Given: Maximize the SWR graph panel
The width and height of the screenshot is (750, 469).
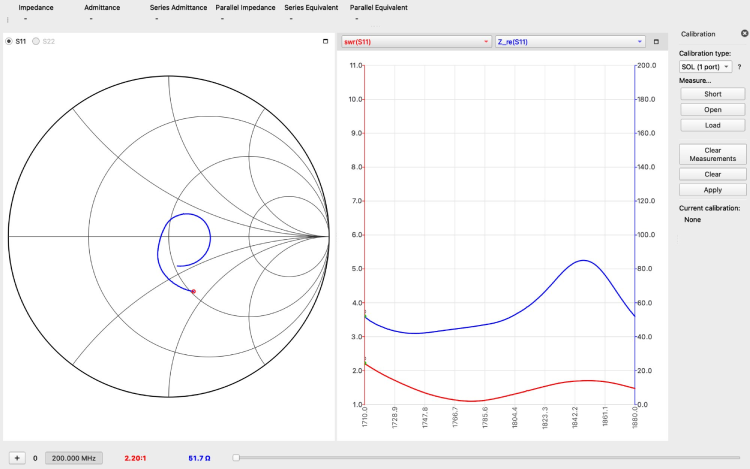Looking at the screenshot, I should tap(656, 42).
